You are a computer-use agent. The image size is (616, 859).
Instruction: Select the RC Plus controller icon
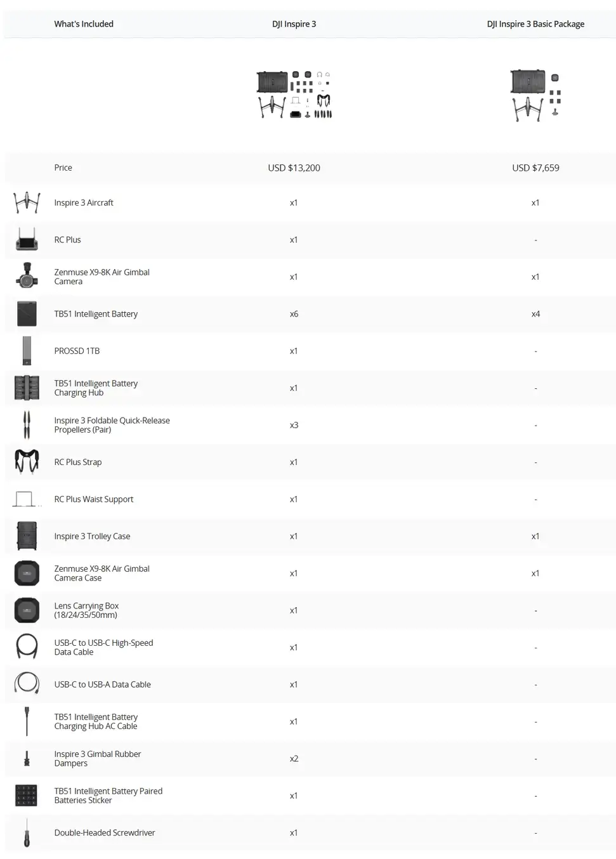coord(27,240)
